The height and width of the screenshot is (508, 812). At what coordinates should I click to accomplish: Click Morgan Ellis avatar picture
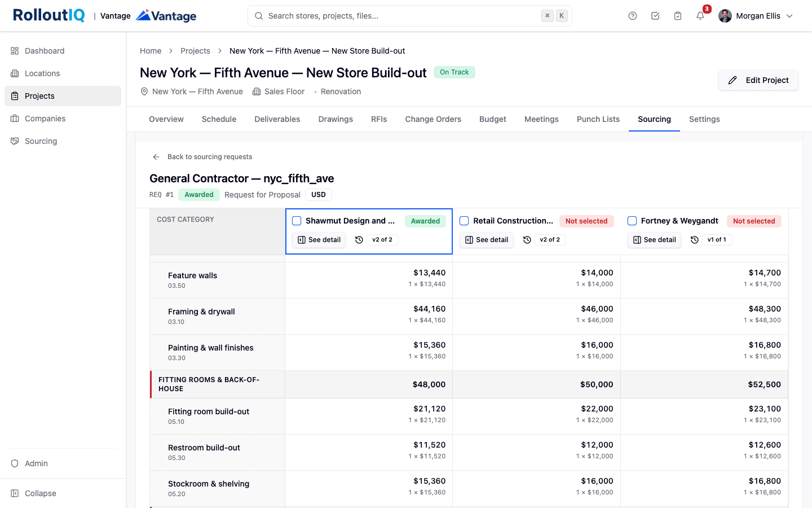pyautogui.click(x=725, y=16)
